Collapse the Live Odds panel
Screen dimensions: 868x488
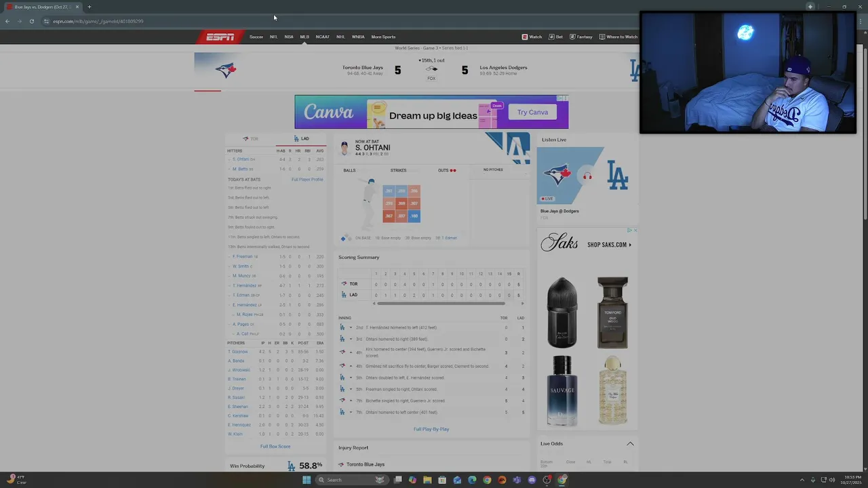click(x=630, y=444)
